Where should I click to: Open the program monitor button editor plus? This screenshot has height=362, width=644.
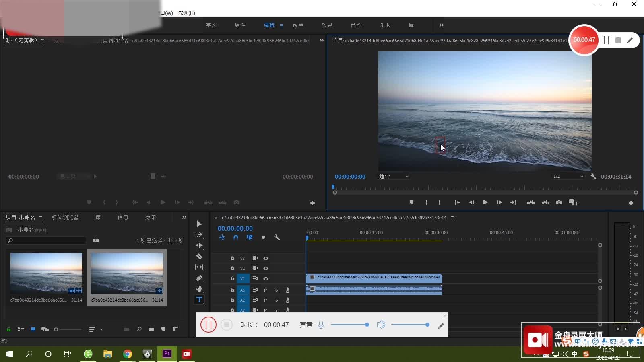631,203
